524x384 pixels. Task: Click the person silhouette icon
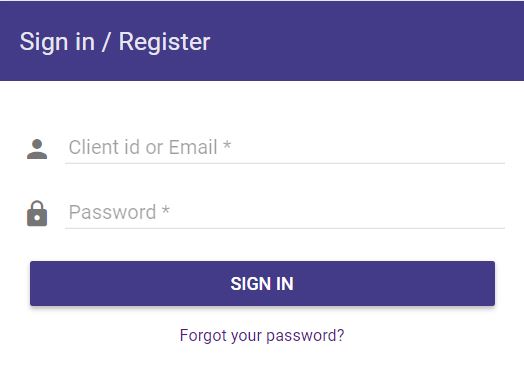tap(37, 149)
